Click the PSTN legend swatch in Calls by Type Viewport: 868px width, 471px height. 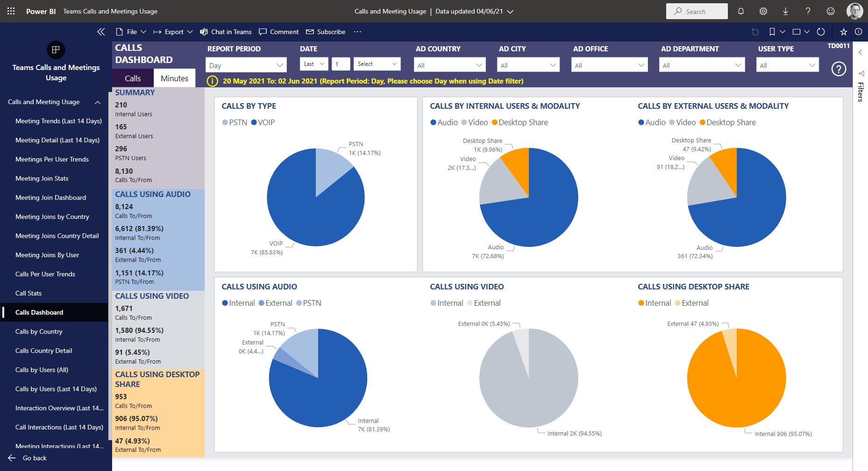(225, 122)
